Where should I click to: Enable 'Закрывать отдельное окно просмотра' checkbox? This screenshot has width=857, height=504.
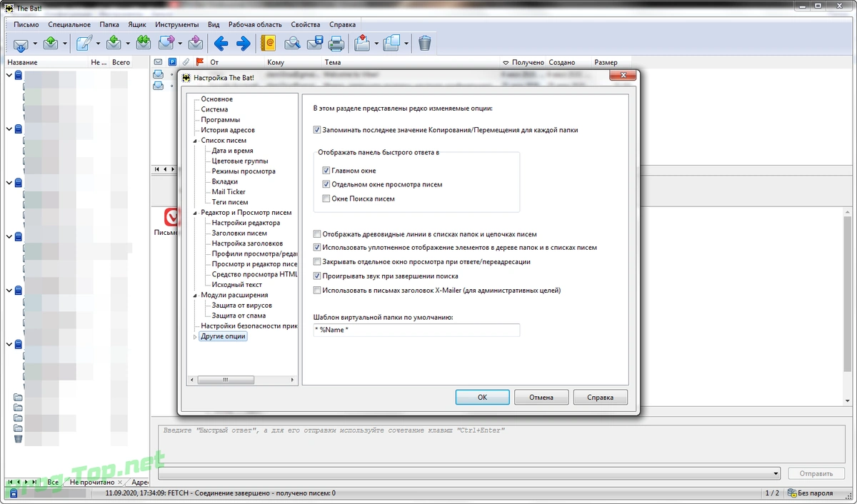pyautogui.click(x=317, y=262)
